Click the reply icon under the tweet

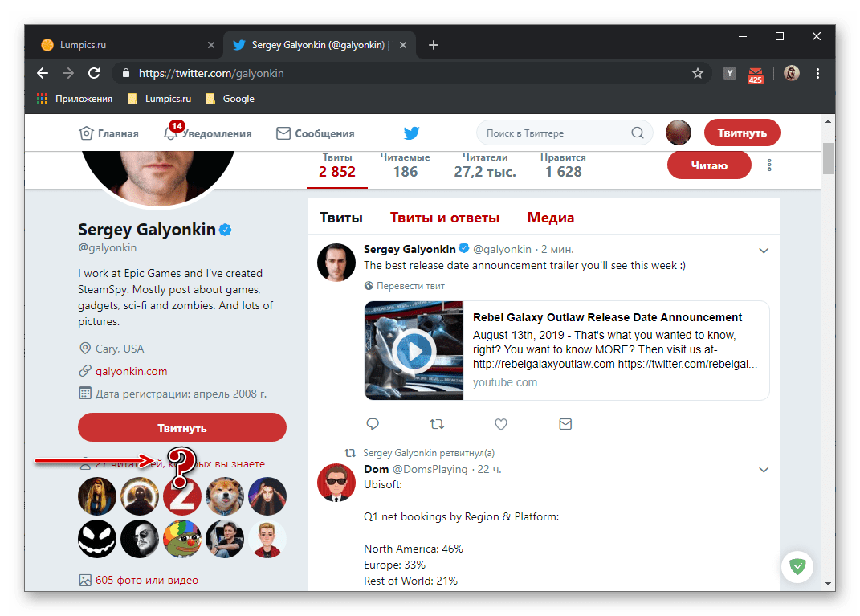372,423
